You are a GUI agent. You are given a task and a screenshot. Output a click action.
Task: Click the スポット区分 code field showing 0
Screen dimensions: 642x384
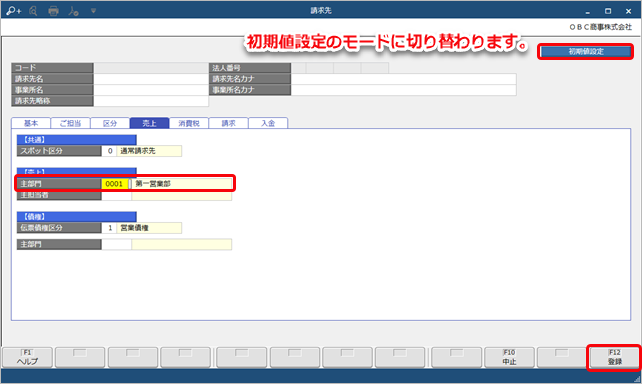(109, 151)
